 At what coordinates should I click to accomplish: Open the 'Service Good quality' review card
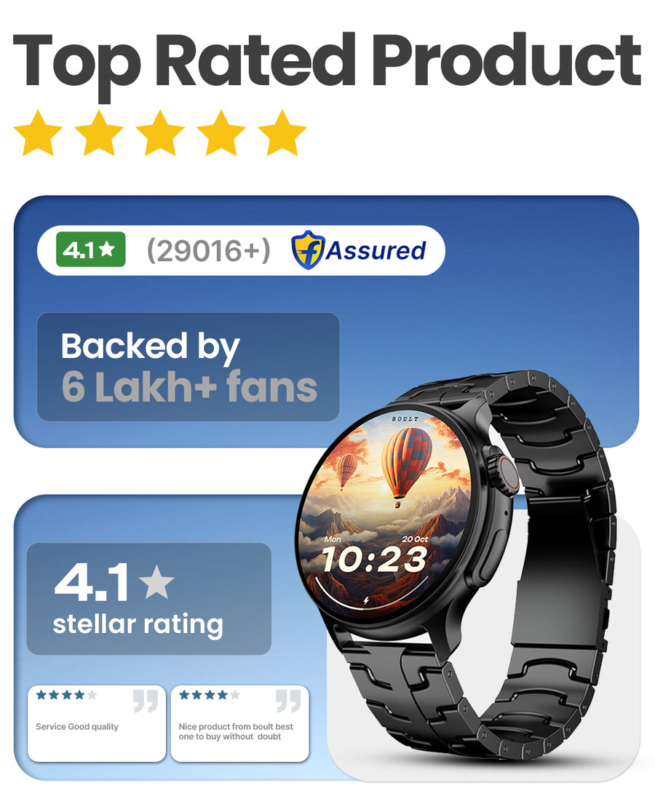tap(97, 723)
